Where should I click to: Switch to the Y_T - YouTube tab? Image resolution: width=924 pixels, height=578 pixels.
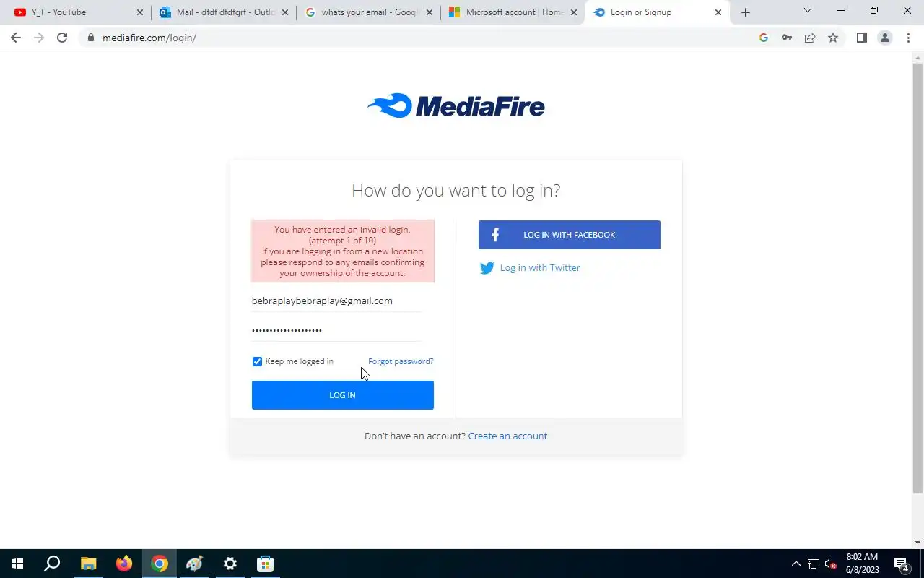click(76, 12)
